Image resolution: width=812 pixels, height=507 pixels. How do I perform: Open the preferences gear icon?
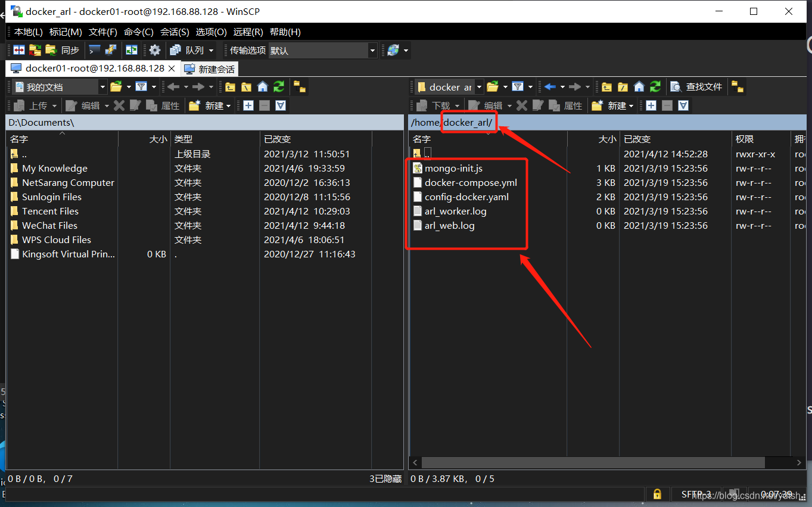[x=155, y=51]
